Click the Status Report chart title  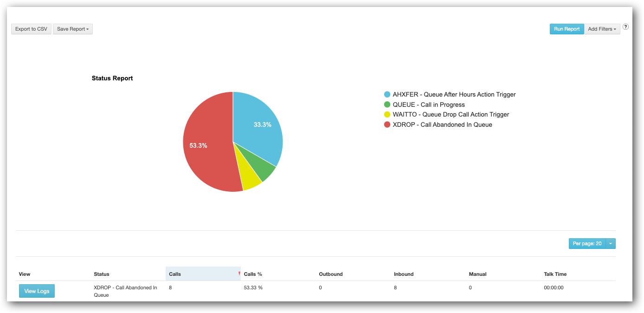click(112, 78)
